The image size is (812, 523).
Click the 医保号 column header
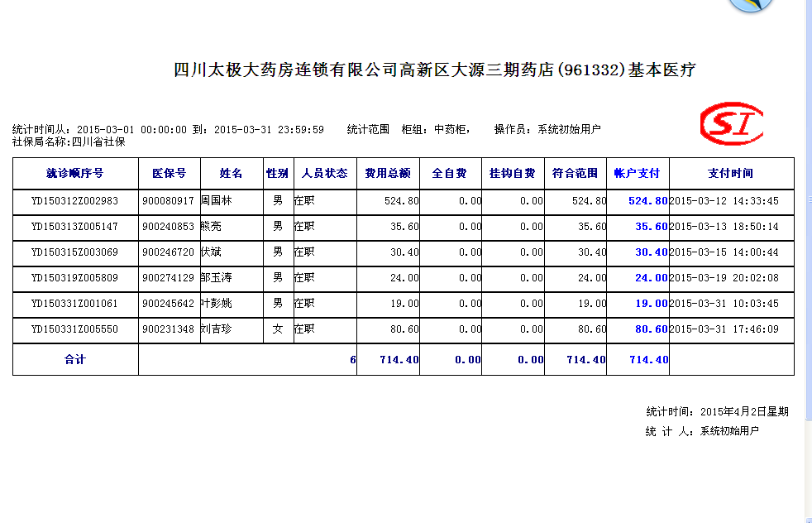point(169,173)
